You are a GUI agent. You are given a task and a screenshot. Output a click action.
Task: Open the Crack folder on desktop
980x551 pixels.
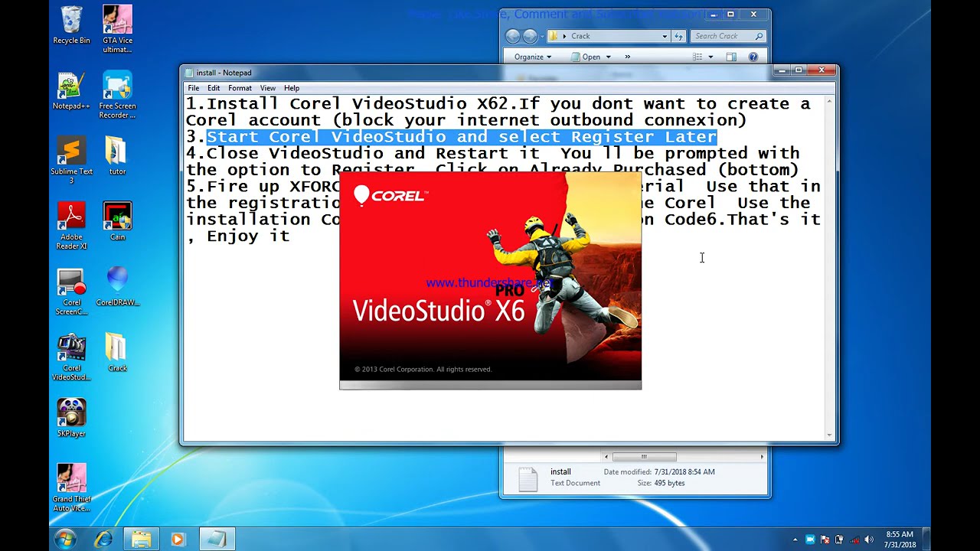pos(117,353)
